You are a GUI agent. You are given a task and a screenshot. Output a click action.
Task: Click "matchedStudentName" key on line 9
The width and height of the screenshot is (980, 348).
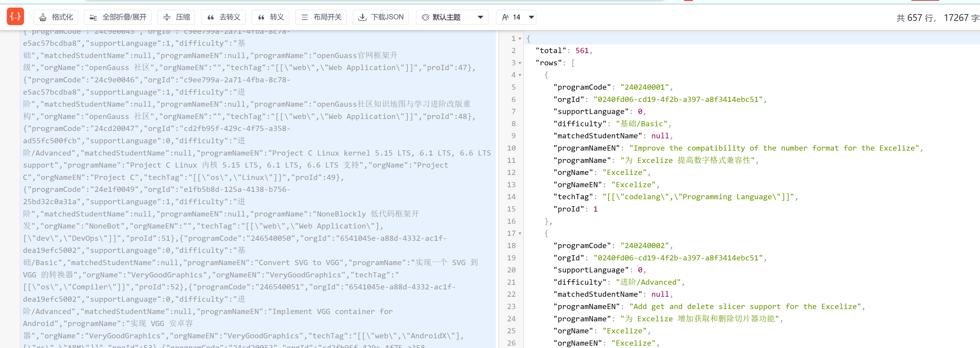click(597, 136)
